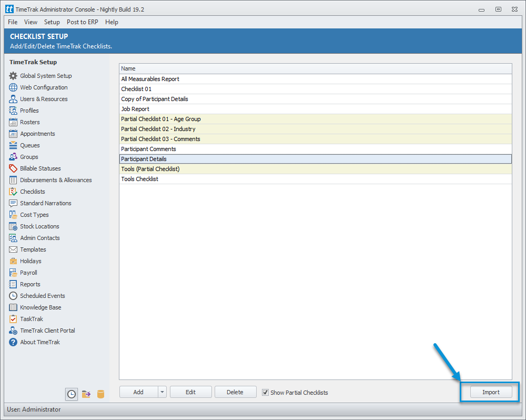The height and width of the screenshot is (420, 526).
Task: Click the Groups icon
Action: [x=13, y=157]
